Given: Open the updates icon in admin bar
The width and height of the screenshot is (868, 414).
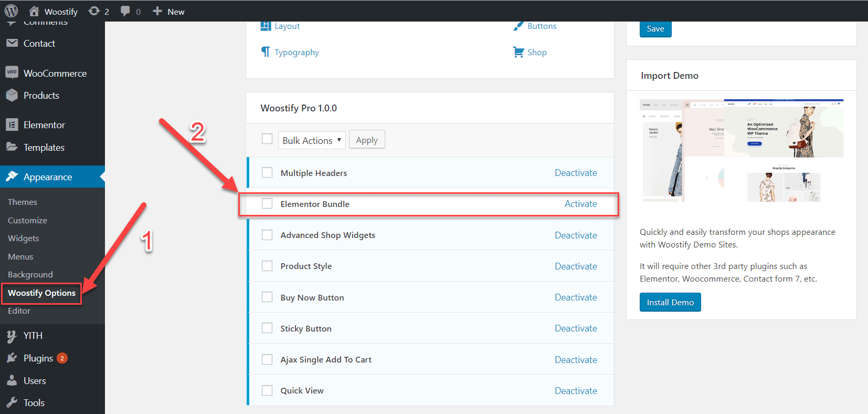Looking at the screenshot, I should (x=94, y=11).
